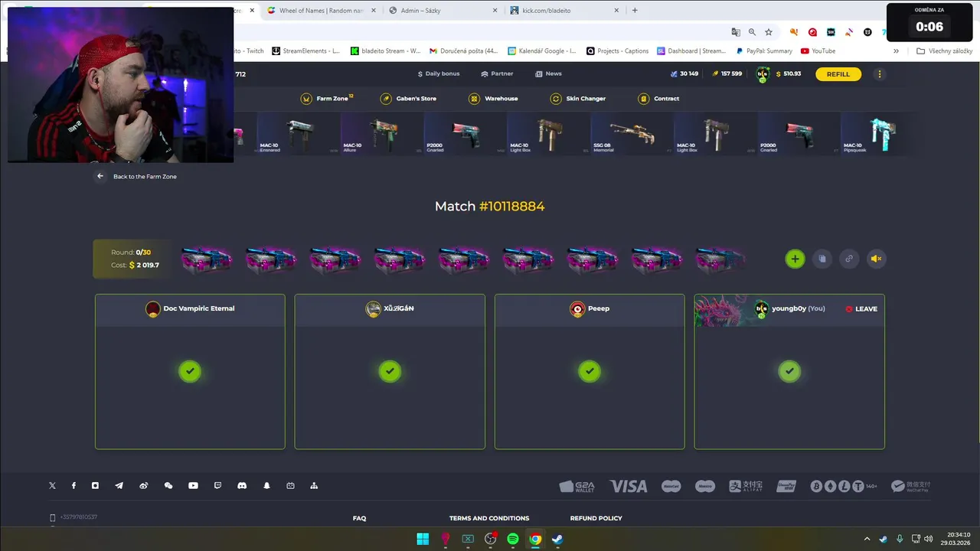Close the Wheel of Names tab
The image size is (980, 551).
(373, 11)
